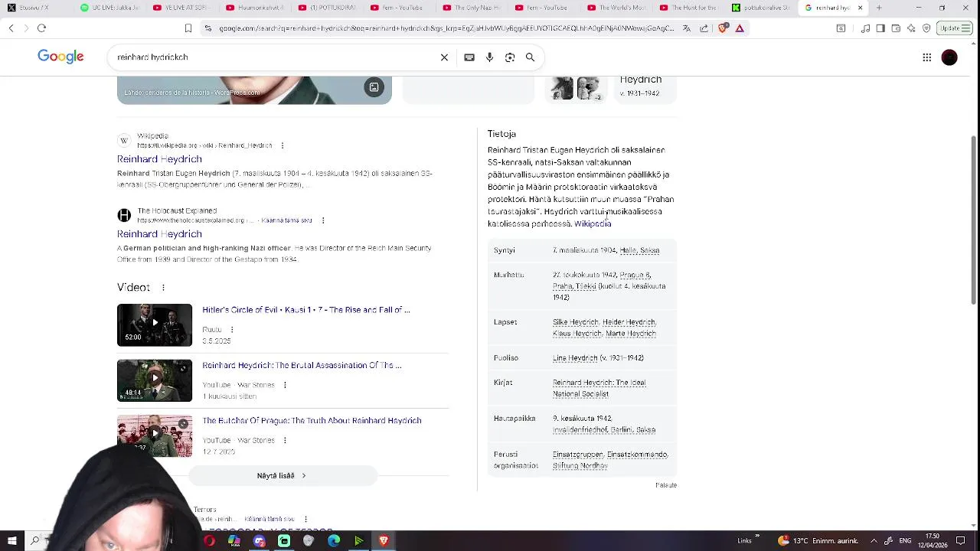Expand more videos with Näytä lisää
The height and width of the screenshot is (551, 980).
click(x=283, y=476)
